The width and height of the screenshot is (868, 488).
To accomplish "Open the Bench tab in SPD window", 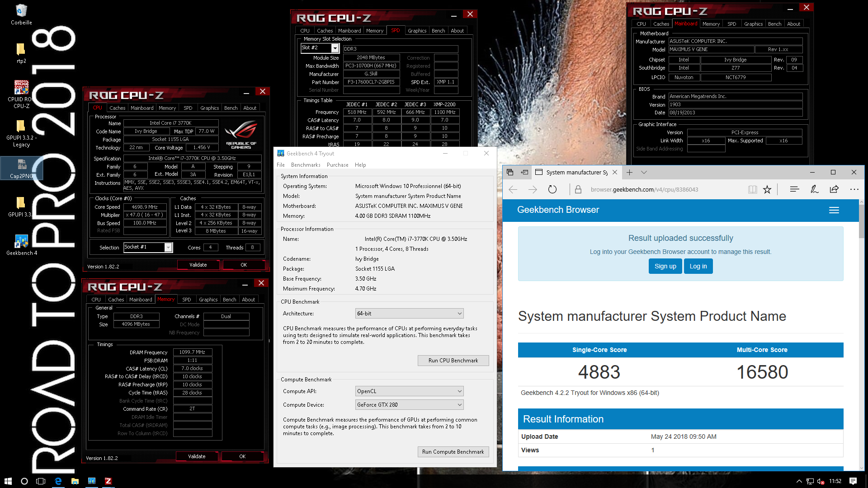I will [438, 31].
